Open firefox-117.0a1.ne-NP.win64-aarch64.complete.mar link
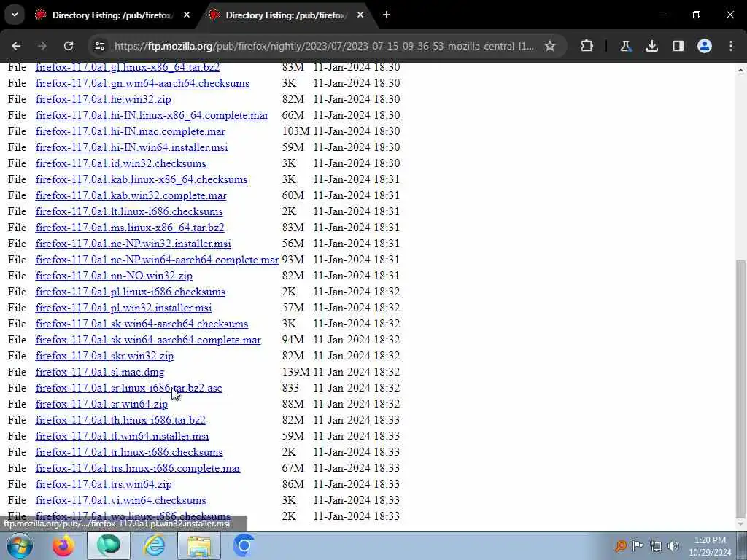747x560 pixels. point(158,260)
